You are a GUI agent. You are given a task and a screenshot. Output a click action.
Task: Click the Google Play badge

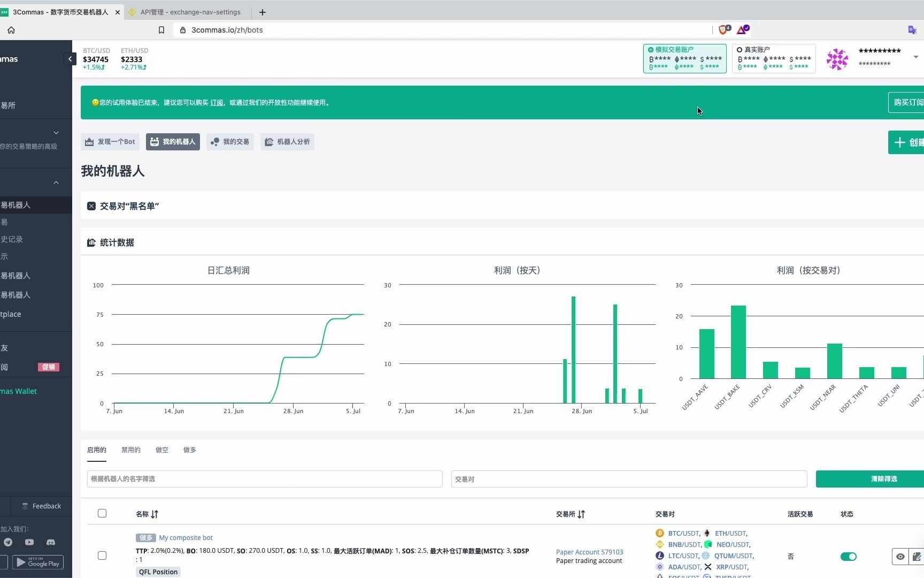38,562
